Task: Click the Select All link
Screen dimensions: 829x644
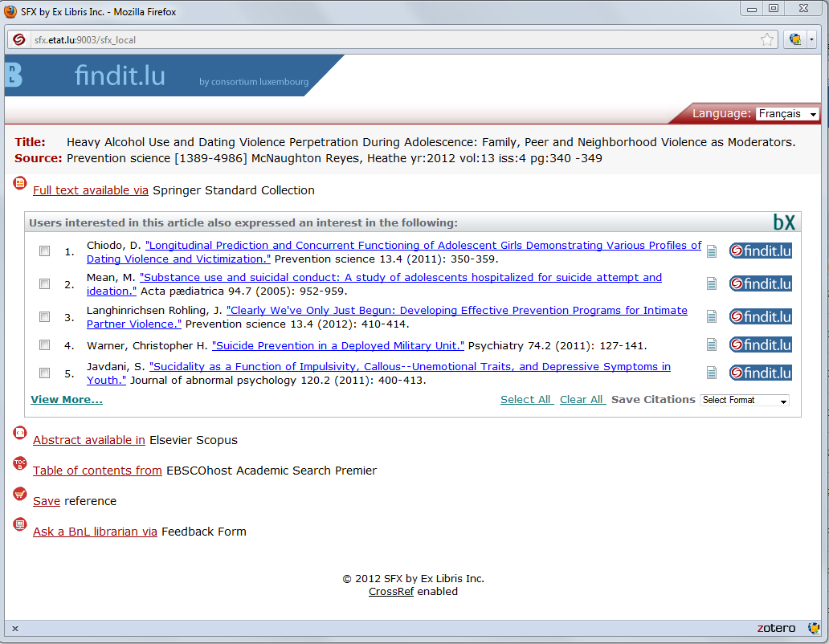Action: tap(527, 399)
